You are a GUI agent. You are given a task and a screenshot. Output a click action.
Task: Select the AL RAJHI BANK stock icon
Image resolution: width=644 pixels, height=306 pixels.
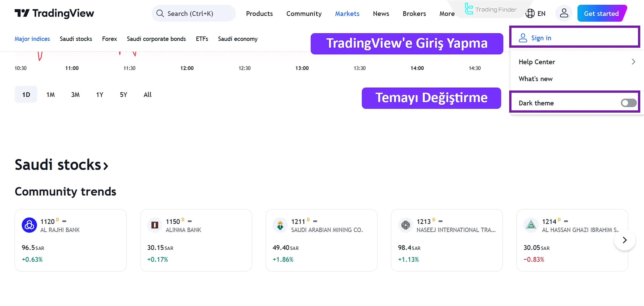29,225
